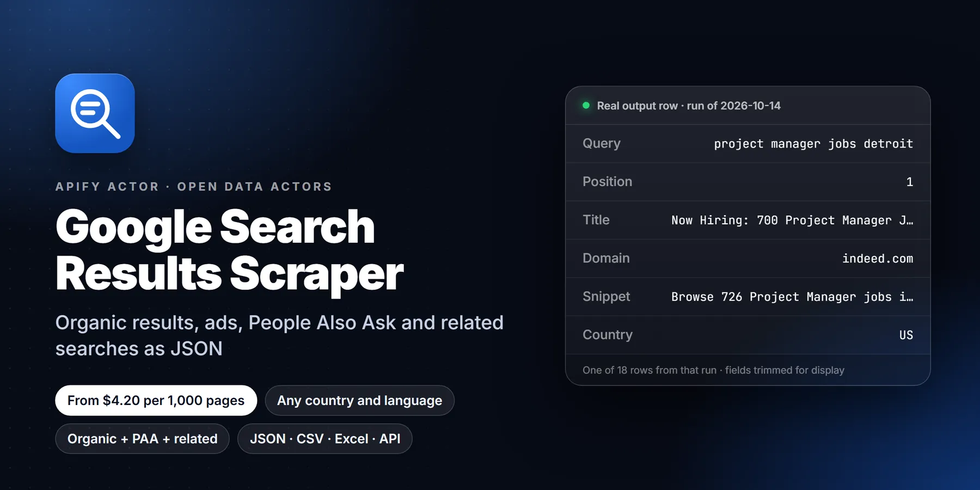
Task: Click the subtitle starting "Organic results, ads"
Action: tap(279, 335)
